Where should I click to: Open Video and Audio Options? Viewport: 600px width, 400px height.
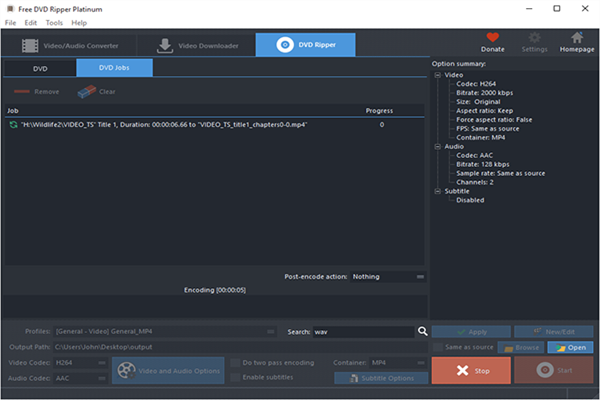pos(166,370)
